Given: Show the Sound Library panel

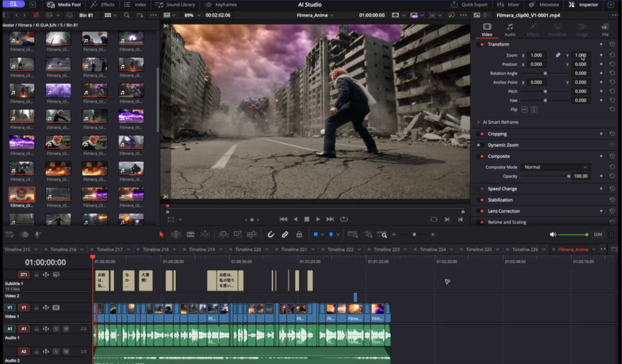Looking at the screenshot, I should coord(175,5).
